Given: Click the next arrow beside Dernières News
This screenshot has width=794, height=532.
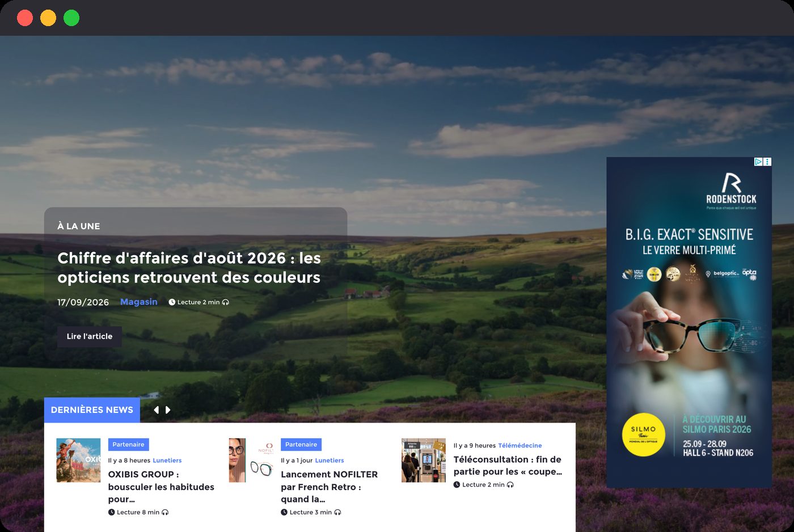Looking at the screenshot, I should [168, 410].
